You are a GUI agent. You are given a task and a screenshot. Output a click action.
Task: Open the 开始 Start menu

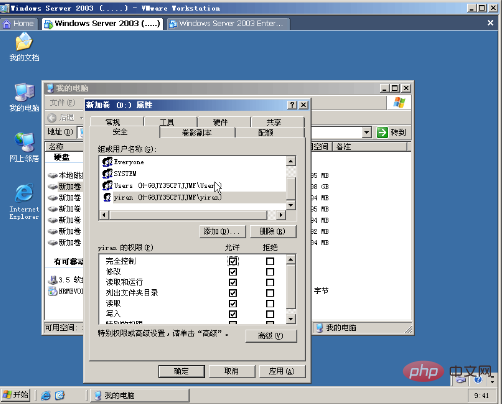[16, 395]
